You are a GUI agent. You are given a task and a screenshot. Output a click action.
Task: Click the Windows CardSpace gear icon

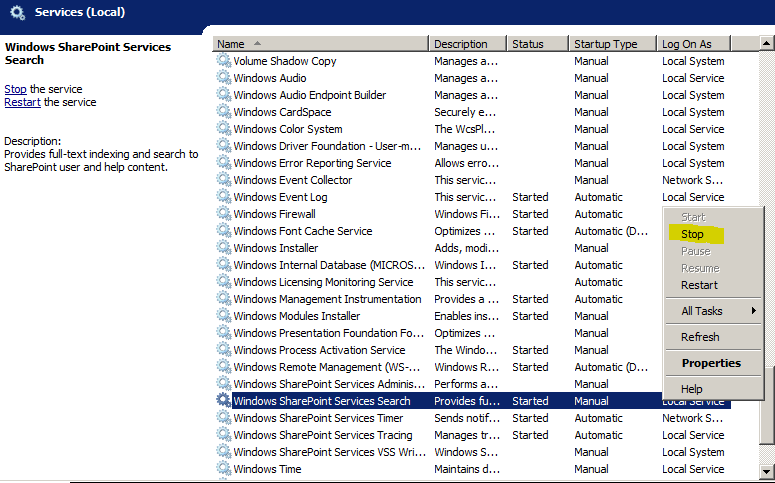coord(223,112)
